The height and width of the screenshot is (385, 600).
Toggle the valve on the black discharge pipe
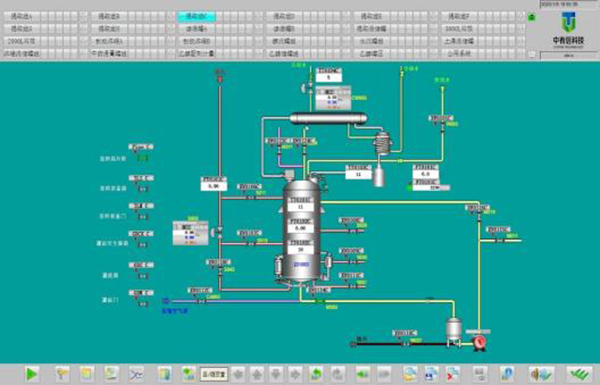point(406,344)
